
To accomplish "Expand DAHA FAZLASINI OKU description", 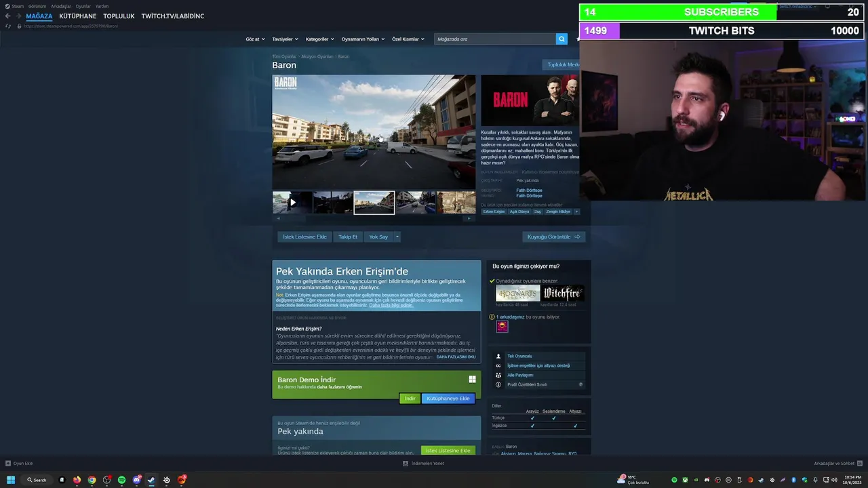I will point(456,357).
